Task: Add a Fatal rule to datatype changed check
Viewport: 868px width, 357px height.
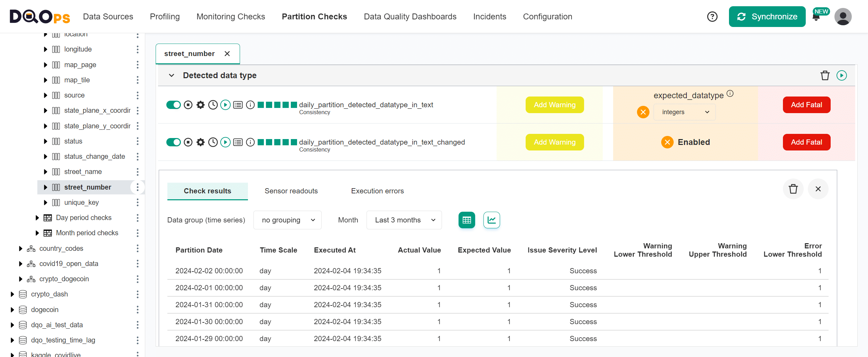Action: [x=806, y=142]
